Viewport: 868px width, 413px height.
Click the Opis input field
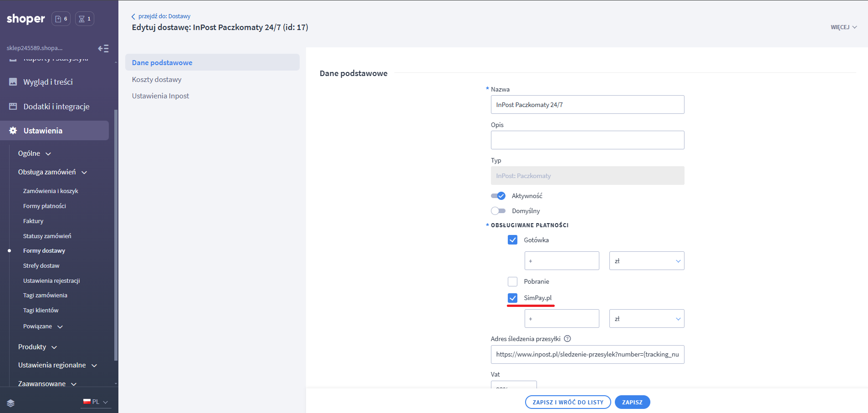[x=587, y=140]
